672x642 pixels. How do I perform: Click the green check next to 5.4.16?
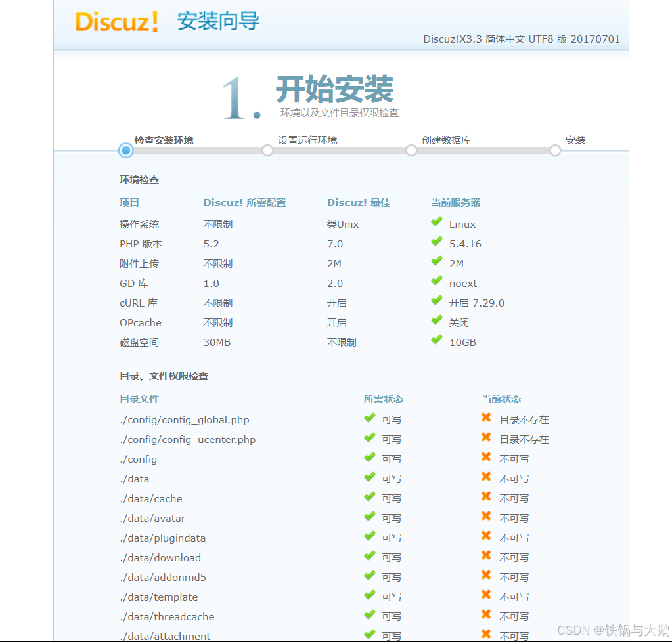(x=437, y=241)
